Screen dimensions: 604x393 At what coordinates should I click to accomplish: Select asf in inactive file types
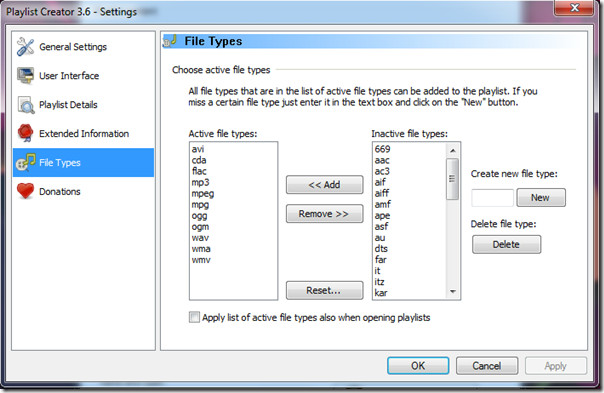pyautogui.click(x=410, y=227)
